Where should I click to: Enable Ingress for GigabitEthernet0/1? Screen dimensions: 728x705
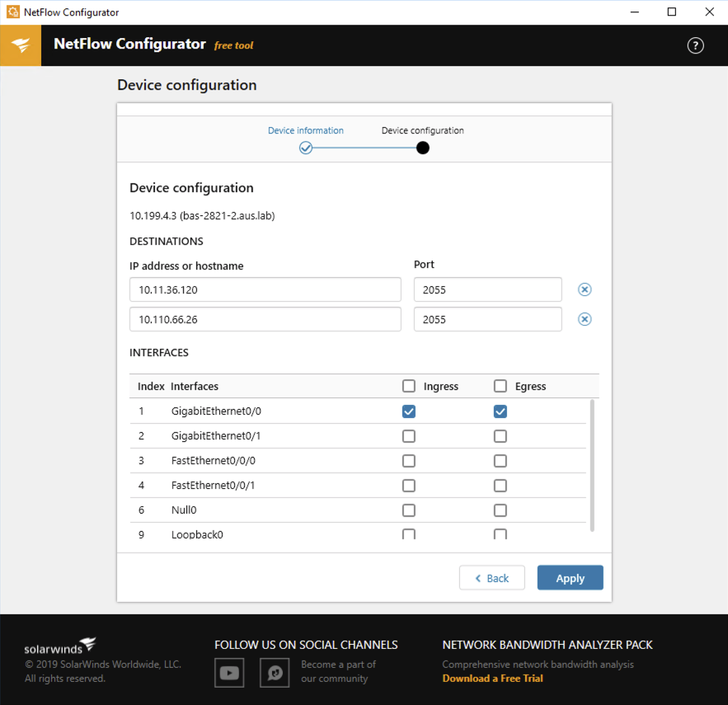[x=409, y=436]
